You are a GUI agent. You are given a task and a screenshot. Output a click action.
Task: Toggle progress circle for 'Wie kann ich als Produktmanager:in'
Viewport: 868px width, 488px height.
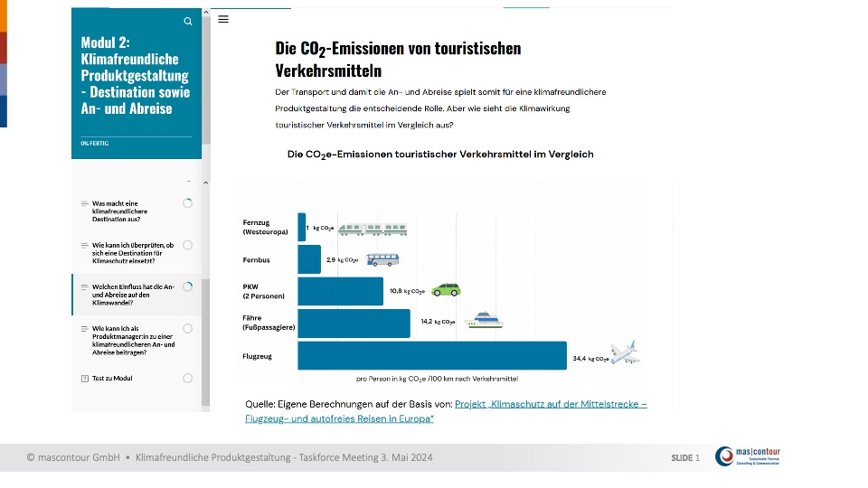tap(188, 329)
